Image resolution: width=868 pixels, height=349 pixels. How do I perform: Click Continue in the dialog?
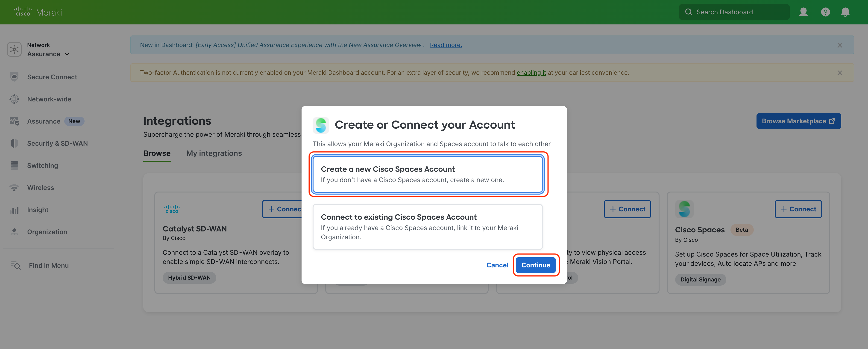(535, 265)
